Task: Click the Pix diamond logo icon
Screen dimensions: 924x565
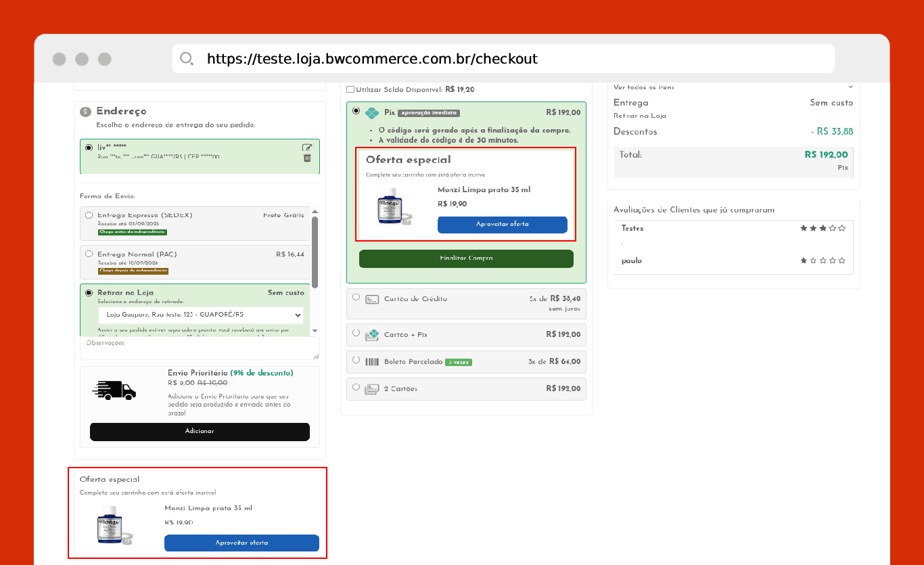Action: coord(372,113)
